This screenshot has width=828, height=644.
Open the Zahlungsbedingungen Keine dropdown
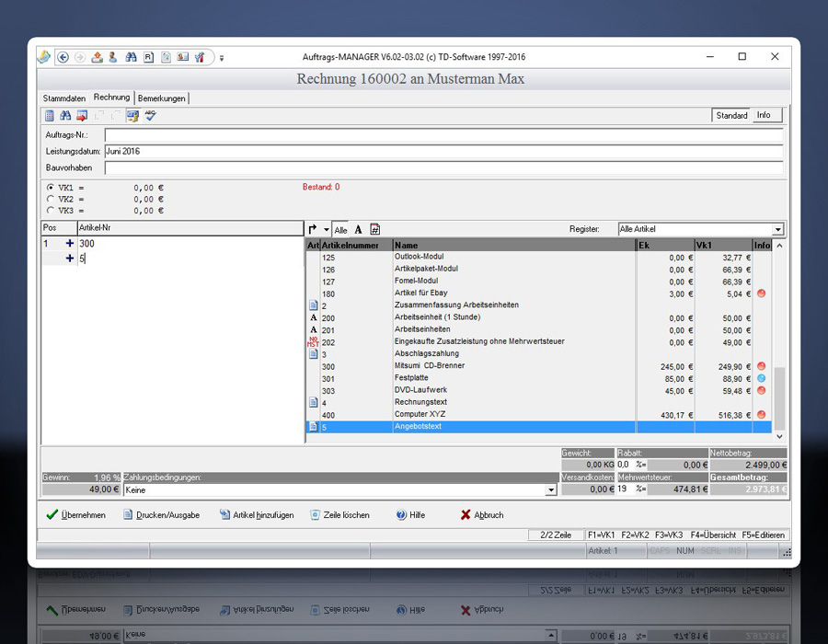(551, 489)
